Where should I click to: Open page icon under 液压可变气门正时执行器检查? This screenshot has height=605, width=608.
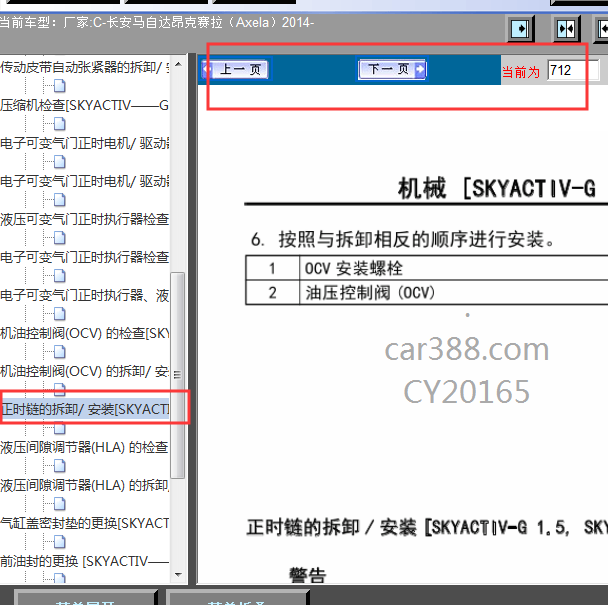tap(59, 238)
